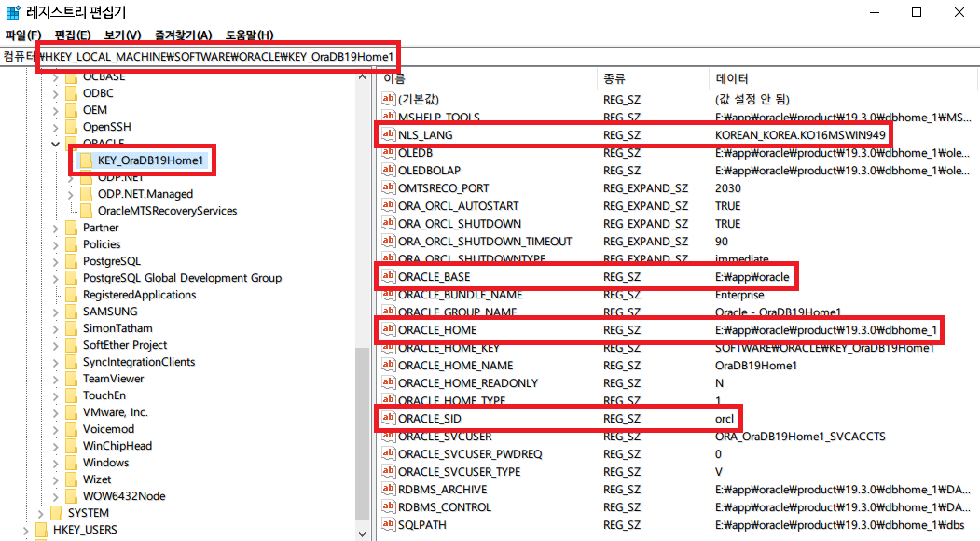980x541 pixels.
Task: Click the string icon beside OMTSRECO_PORT
Action: (x=389, y=187)
